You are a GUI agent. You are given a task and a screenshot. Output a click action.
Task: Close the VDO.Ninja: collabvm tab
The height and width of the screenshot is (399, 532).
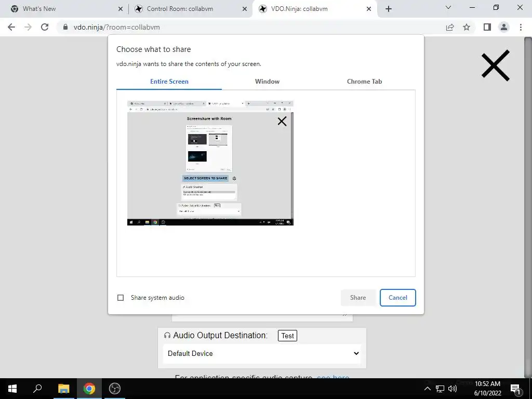(369, 9)
